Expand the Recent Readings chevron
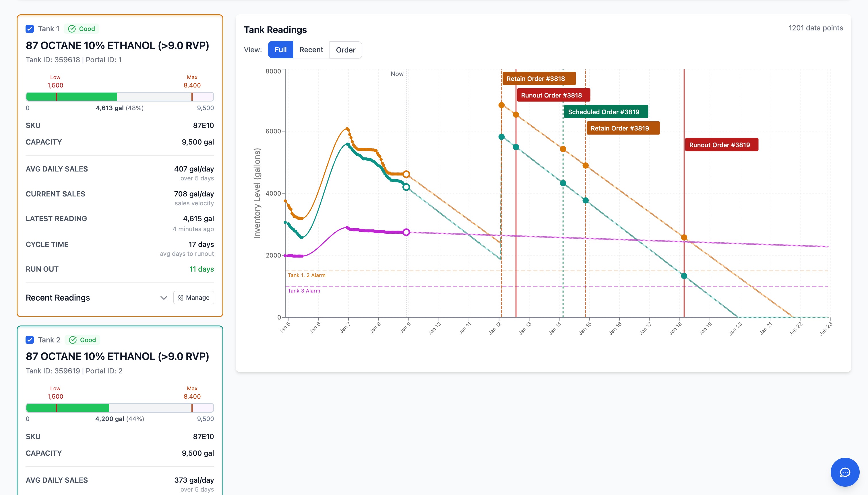Screen dimensions: 868x495 point(164,298)
